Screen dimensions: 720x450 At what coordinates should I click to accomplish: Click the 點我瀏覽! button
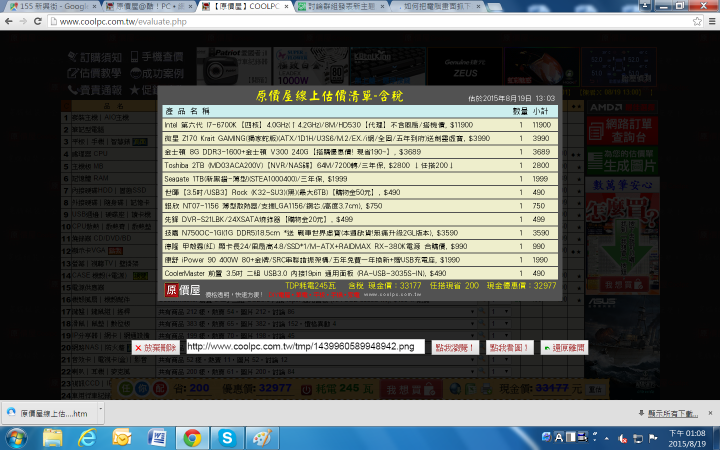tap(455, 348)
